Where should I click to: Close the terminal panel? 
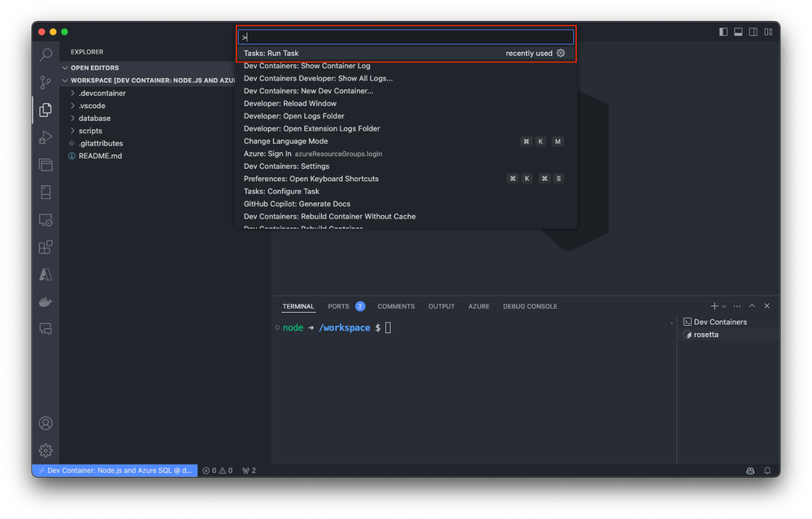(767, 306)
